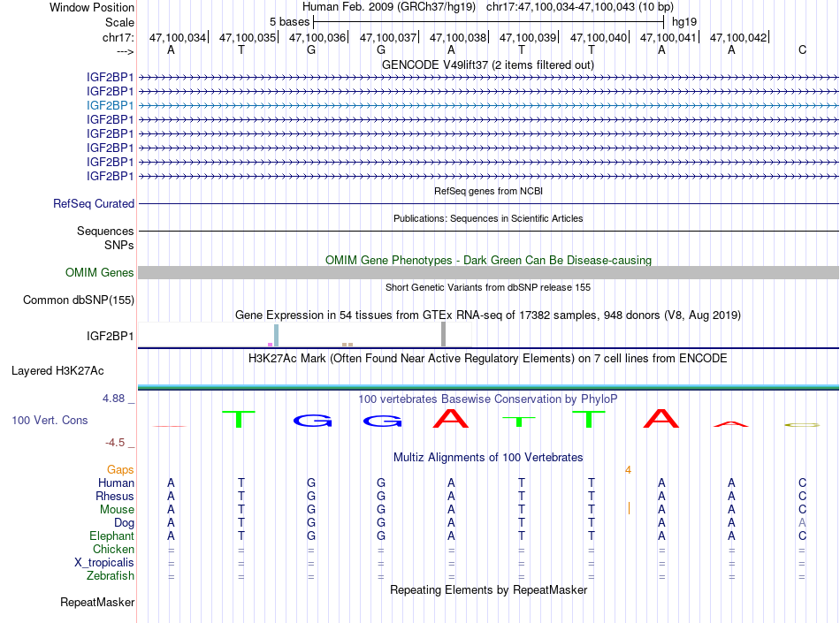The image size is (840, 623).
Task: Click the gray A in Dog row
Action: coord(802,522)
